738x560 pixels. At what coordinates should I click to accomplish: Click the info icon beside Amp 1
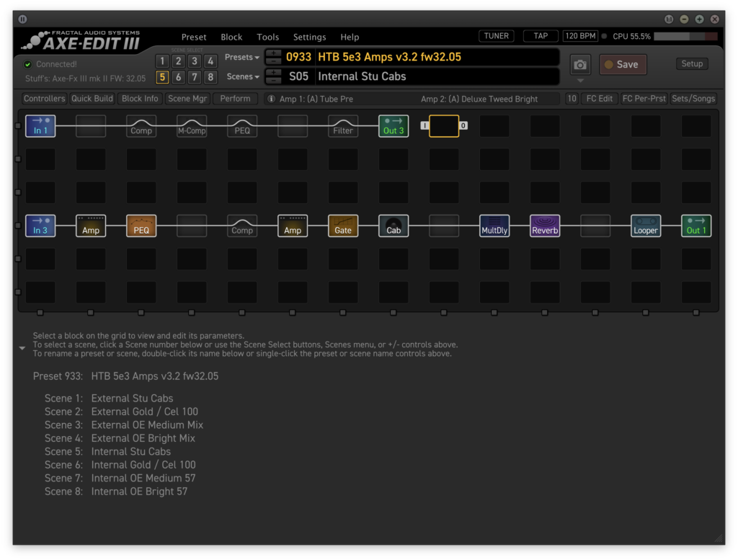(x=271, y=99)
